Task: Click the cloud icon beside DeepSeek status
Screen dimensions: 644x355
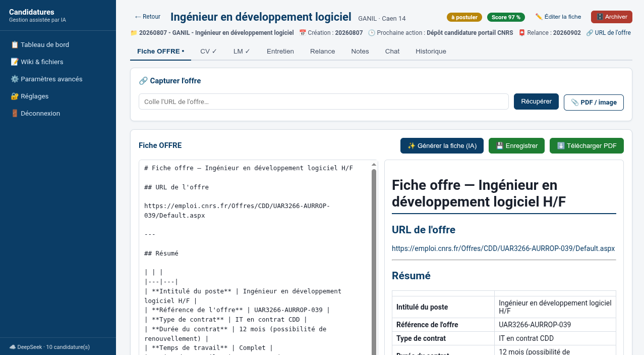Action: tap(12, 347)
